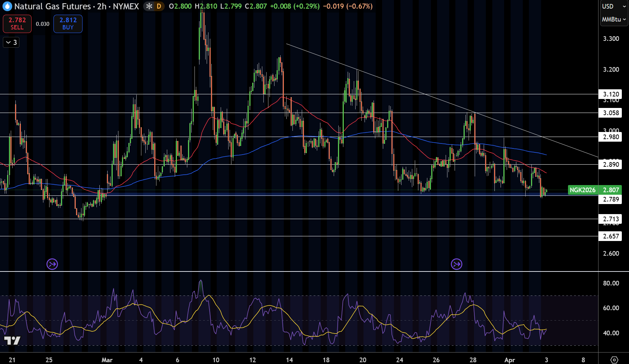The image size is (629, 364).
Task: Click the 2.600 price scale label
Action: [x=611, y=254]
